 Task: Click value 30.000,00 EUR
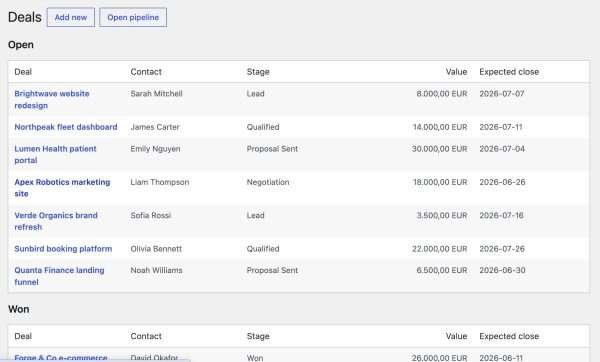point(440,149)
